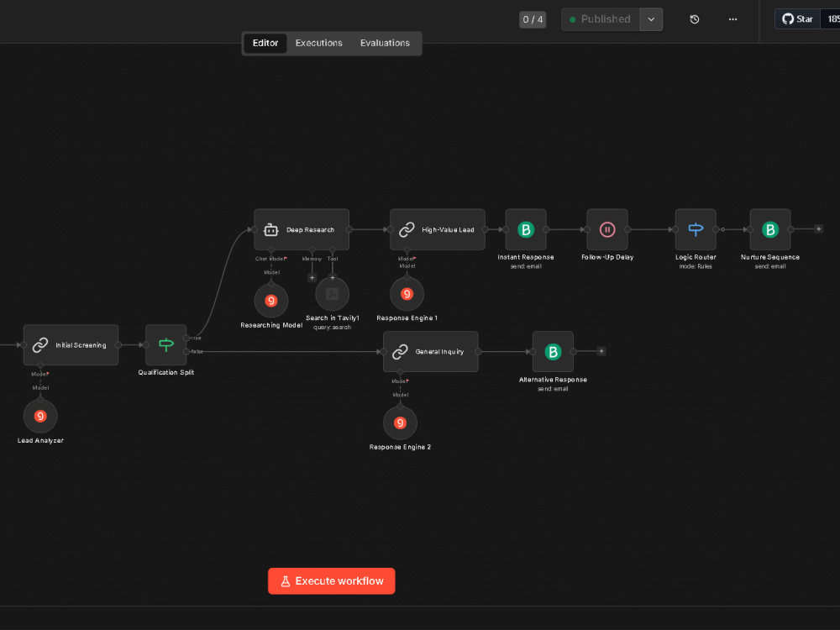This screenshot has width=840, height=630.
Task: Click the Follow-Up Delay label
Action: 607,257
